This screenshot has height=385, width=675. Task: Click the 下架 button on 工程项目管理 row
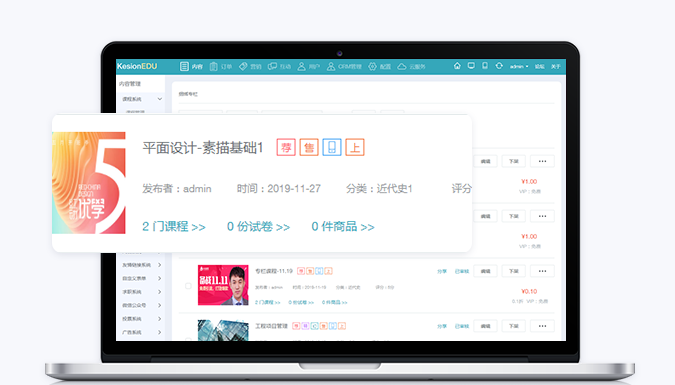coord(514,326)
